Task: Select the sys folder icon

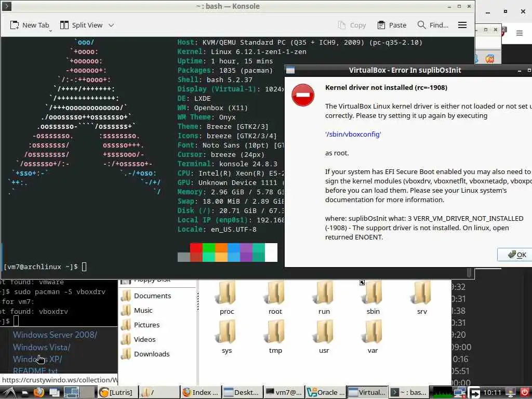Action: (227, 332)
